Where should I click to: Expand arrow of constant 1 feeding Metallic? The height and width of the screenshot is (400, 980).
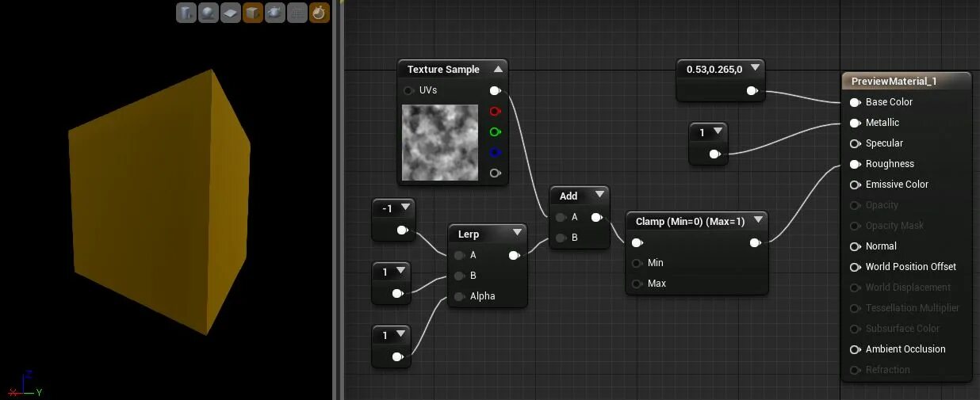click(718, 131)
